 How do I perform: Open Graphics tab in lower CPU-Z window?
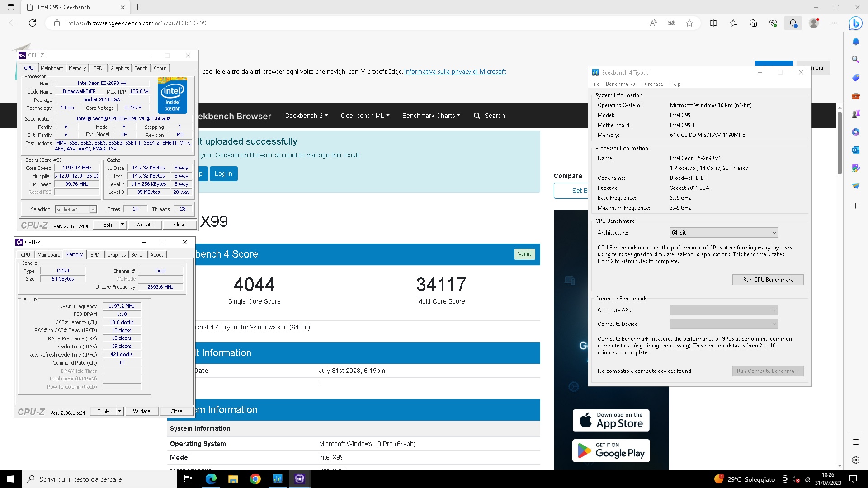tap(116, 255)
